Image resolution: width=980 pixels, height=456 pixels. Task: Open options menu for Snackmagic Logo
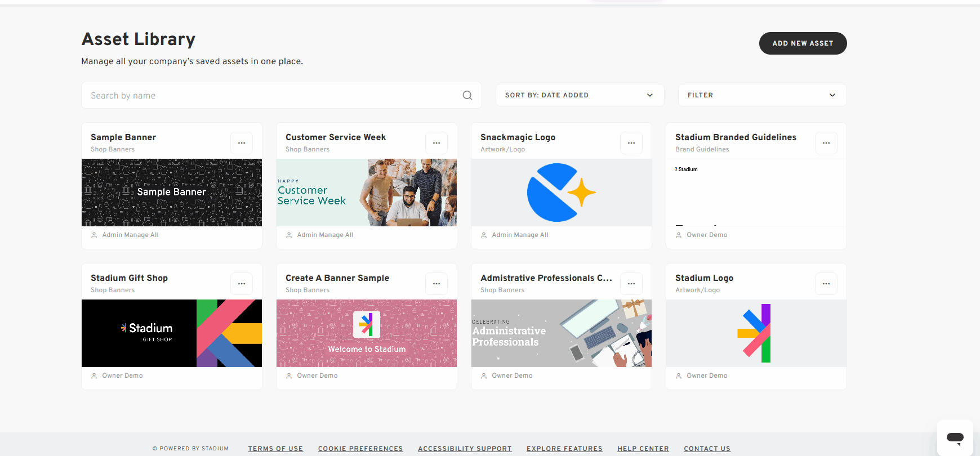click(x=631, y=143)
